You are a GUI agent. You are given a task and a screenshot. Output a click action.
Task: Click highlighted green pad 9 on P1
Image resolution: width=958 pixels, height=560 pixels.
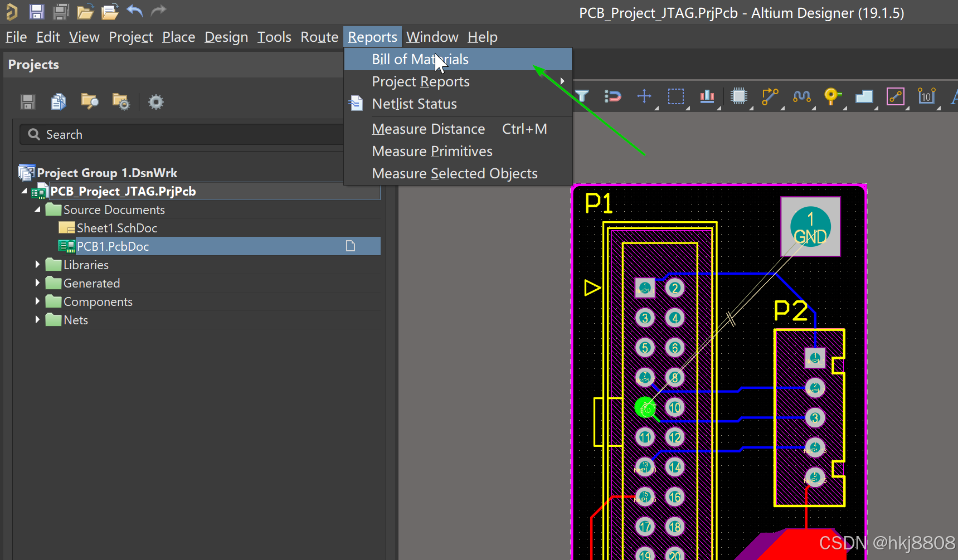pyautogui.click(x=645, y=407)
